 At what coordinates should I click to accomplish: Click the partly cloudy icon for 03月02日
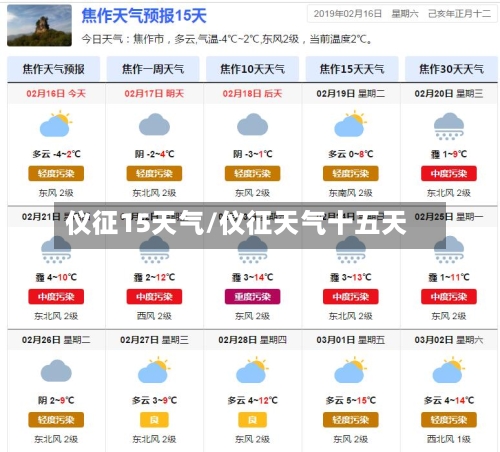(449, 370)
